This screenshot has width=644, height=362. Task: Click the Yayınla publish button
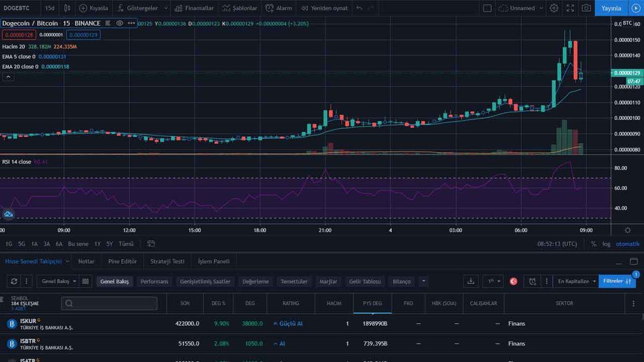612,8
